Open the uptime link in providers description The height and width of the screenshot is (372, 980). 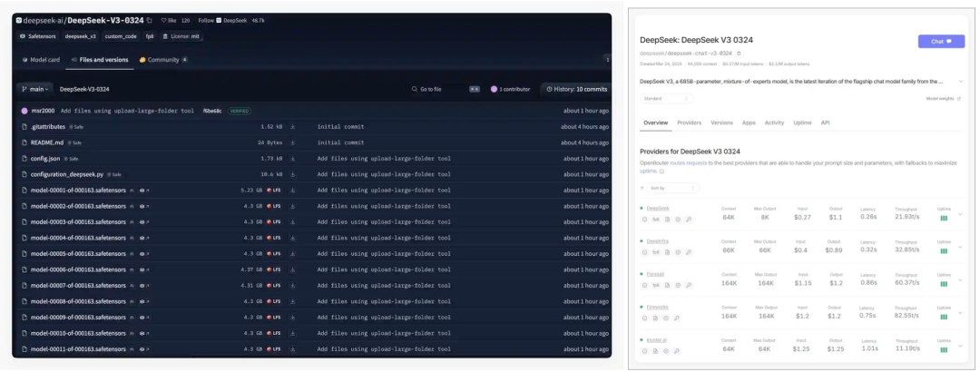coord(648,171)
